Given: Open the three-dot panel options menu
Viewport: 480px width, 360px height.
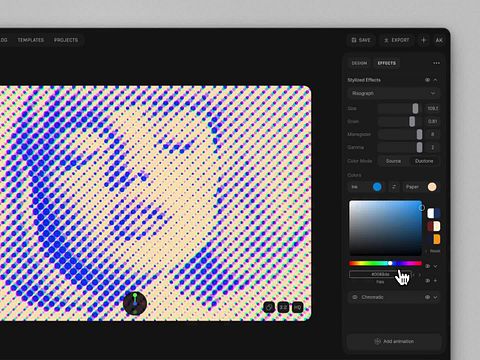Looking at the screenshot, I should 436,63.
